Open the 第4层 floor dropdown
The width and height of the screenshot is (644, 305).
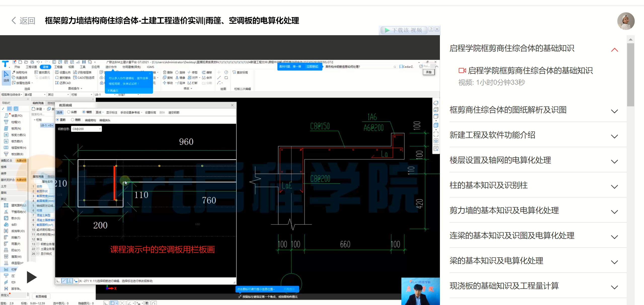[x=35, y=95]
